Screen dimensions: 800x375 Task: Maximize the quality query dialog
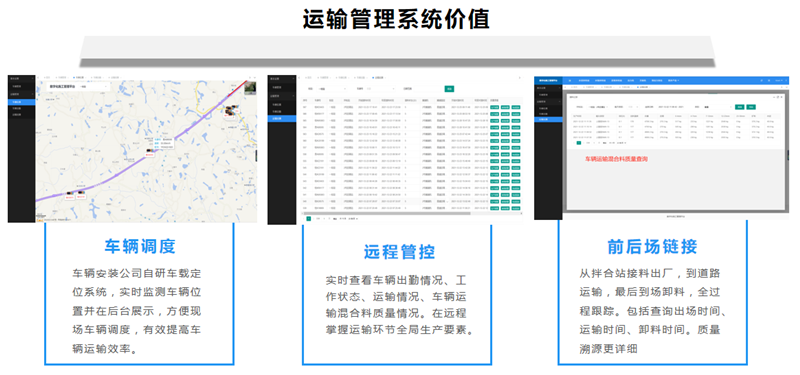click(x=777, y=96)
